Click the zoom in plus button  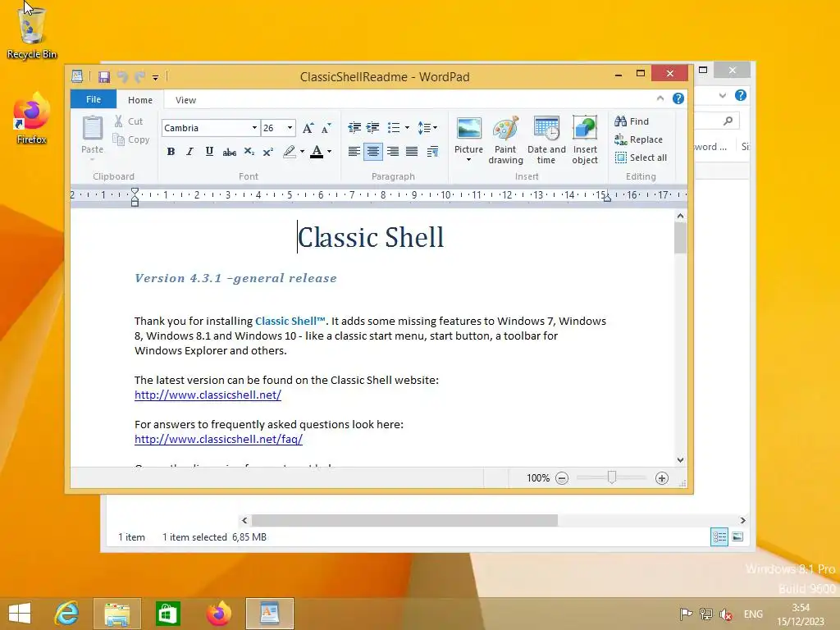pos(662,478)
